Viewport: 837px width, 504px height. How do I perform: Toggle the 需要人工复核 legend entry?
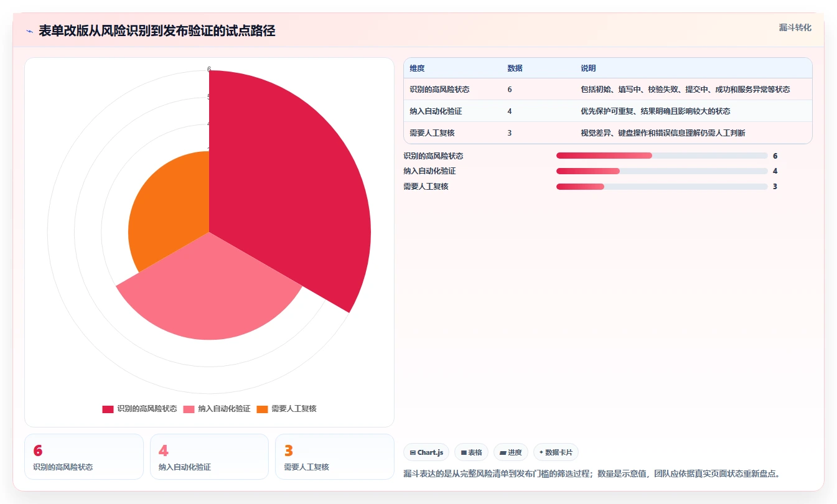pyautogui.click(x=286, y=409)
